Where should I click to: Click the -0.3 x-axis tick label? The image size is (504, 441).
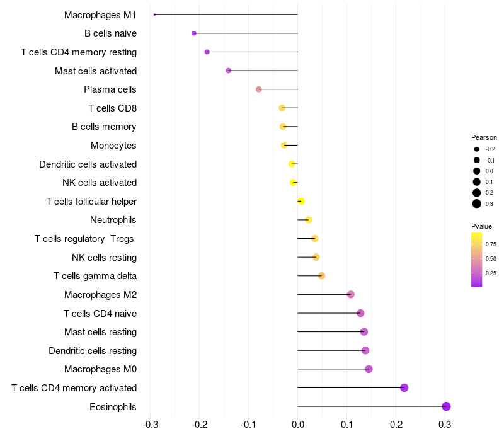(x=150, y=425)
